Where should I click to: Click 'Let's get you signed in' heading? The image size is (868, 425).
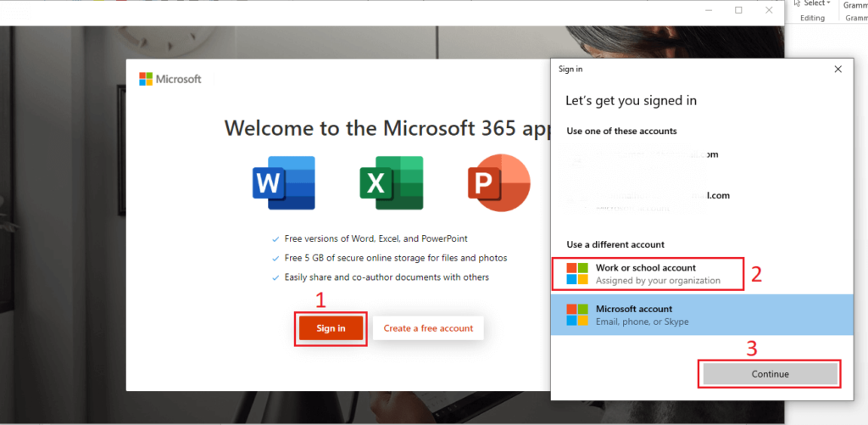[x=631, y=101]
